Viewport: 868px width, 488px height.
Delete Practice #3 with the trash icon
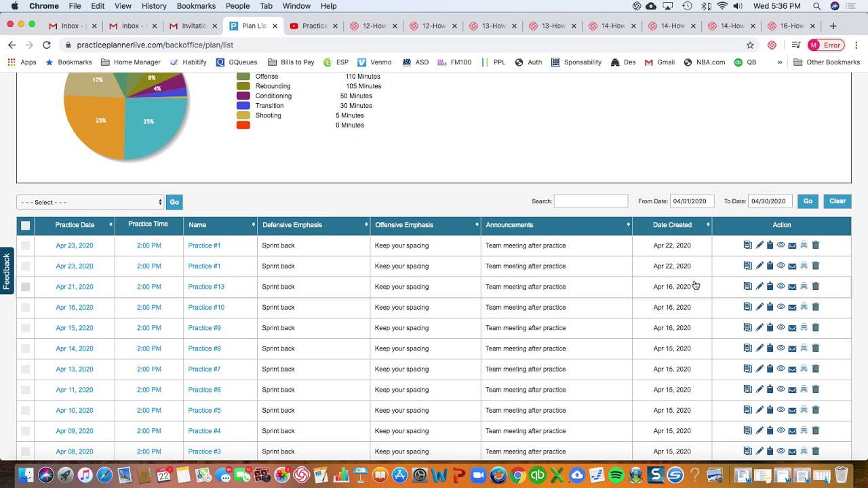(816, 451)
